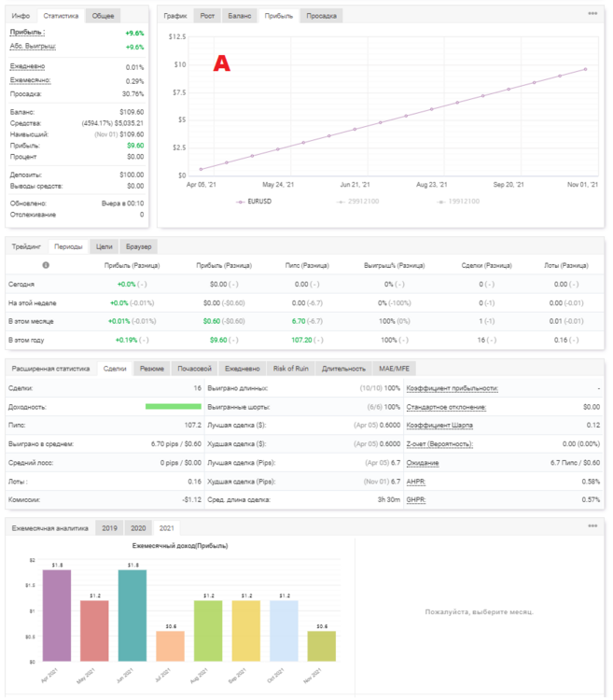Click the Z-счет (Вероятность) label
The image size is (613, 700).
tap(439, 444)
